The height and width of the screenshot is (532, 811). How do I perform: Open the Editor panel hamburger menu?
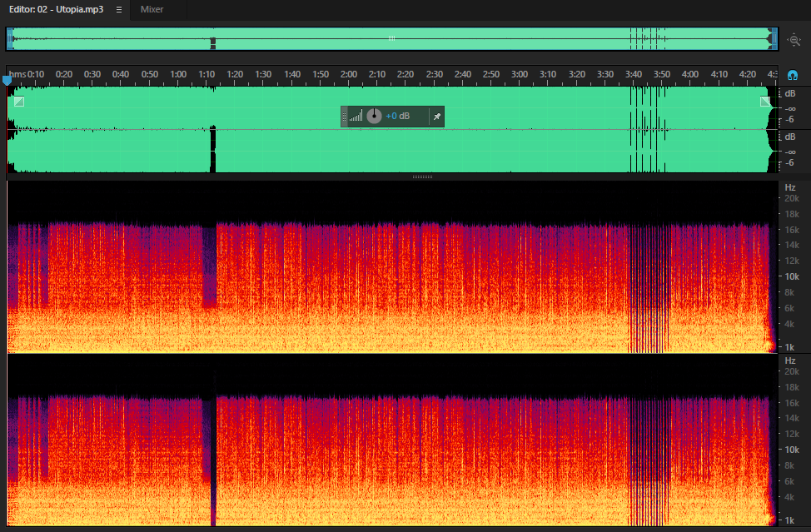(x=119, y=9)
